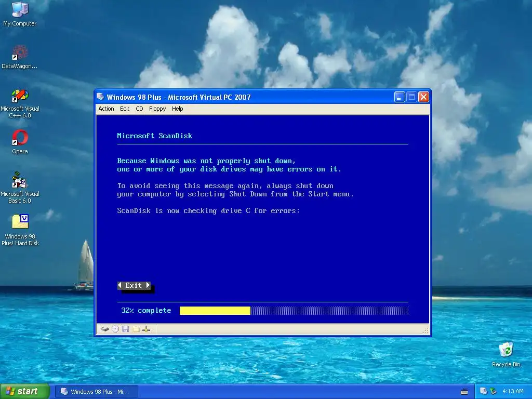The width and height of the screenshot is (532, 399).
Task: Open the Windows XP Start menu
Action: coord(25,391)
